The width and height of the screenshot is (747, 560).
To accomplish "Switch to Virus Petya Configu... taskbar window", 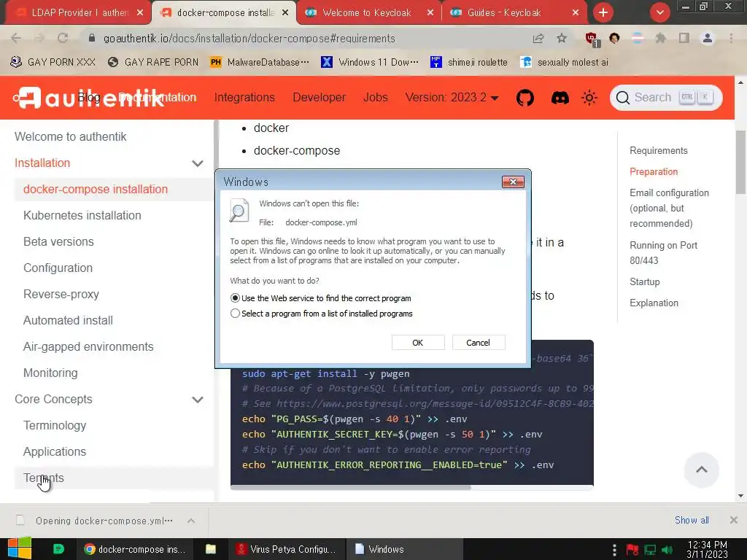I will click(x=286, y=549).
